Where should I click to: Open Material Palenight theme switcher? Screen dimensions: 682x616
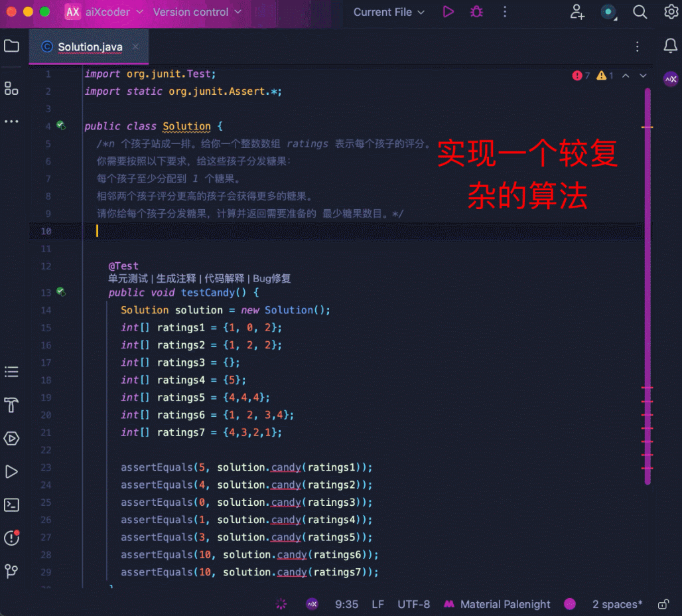pos(497,604)
